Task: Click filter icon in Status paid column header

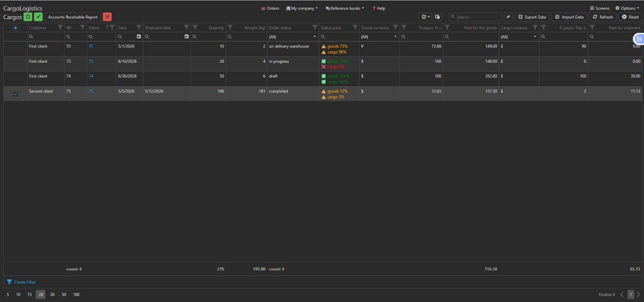Action: (x=355, y=27)
